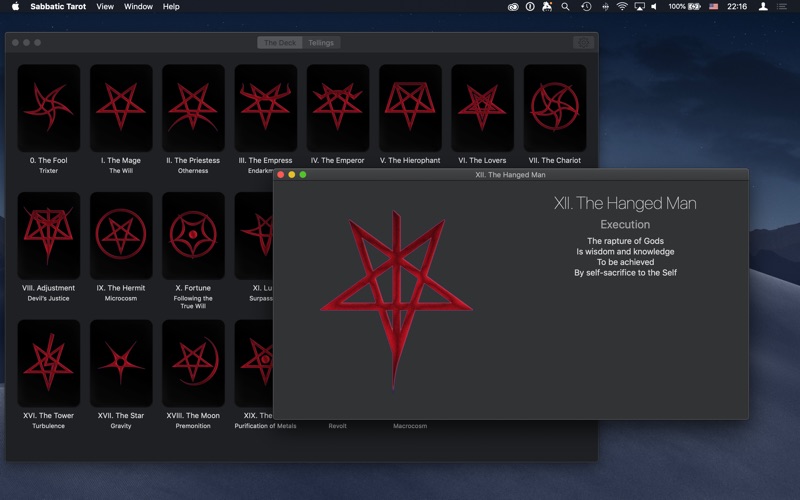Open Spotlight search in the menu bar
Viewport: 800px width, 500px height.
coord(565,7)
